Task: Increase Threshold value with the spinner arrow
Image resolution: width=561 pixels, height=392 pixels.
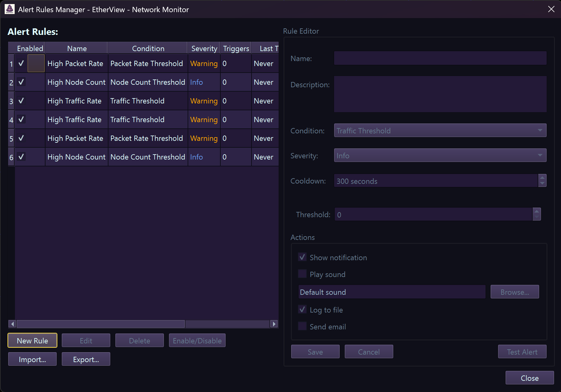Action: pyautogui.click(x=536, y=211)
